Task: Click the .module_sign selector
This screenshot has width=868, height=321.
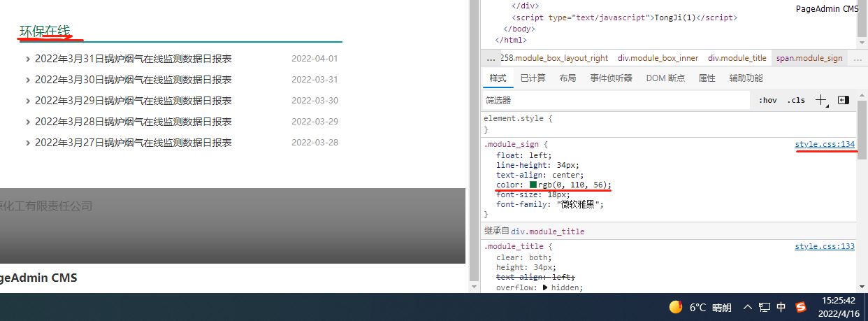Action: click(x=512, y=144)
